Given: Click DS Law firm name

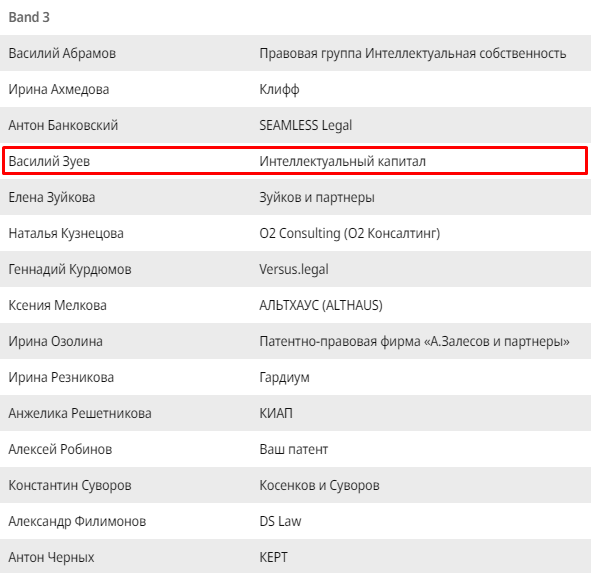Looking at the screenshot, I should point(280,521).
